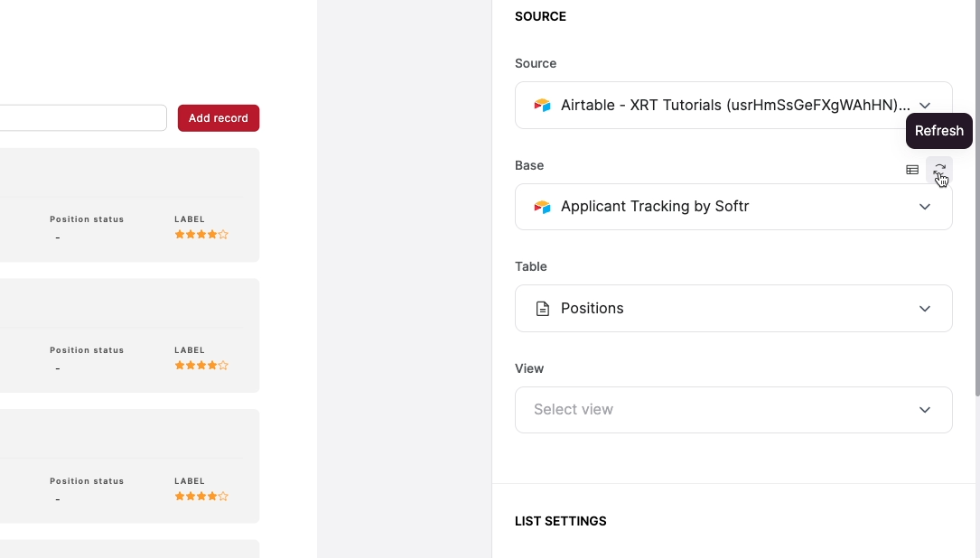The width and height of the screenshot is (980, 558).
Task: Click the Add record button
Action: click(x=218, y=118)
